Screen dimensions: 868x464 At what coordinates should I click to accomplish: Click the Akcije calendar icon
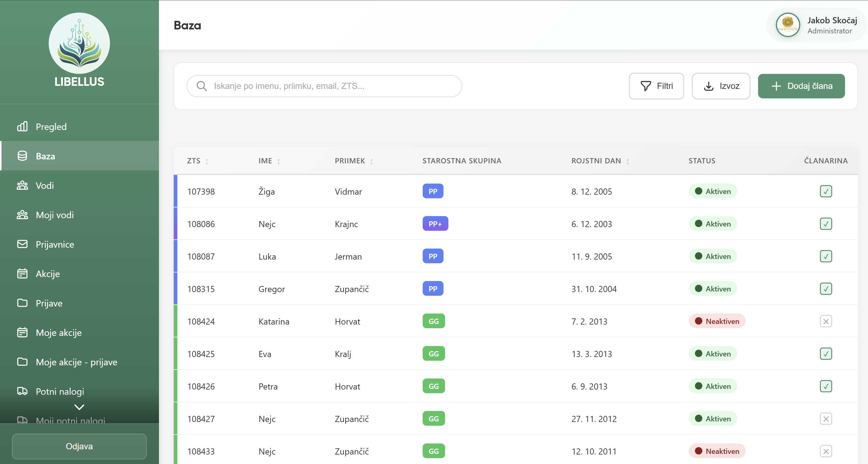[x=22, y=273]
